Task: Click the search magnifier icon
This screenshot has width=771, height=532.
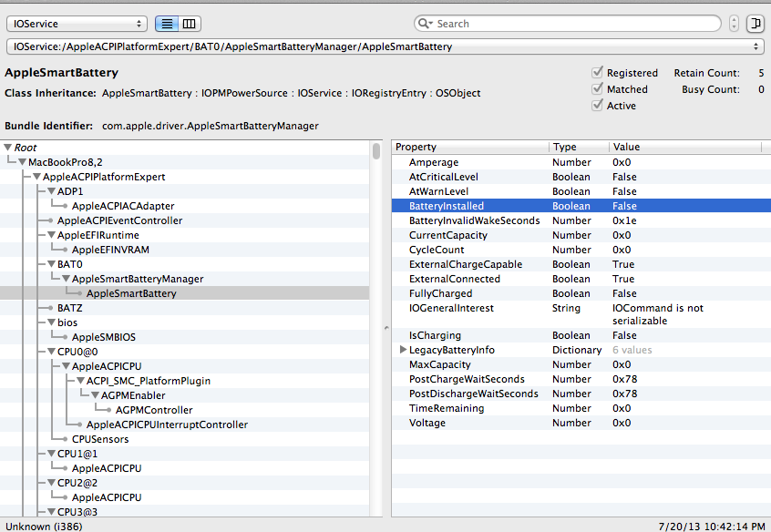Action: tap(424, 24)
